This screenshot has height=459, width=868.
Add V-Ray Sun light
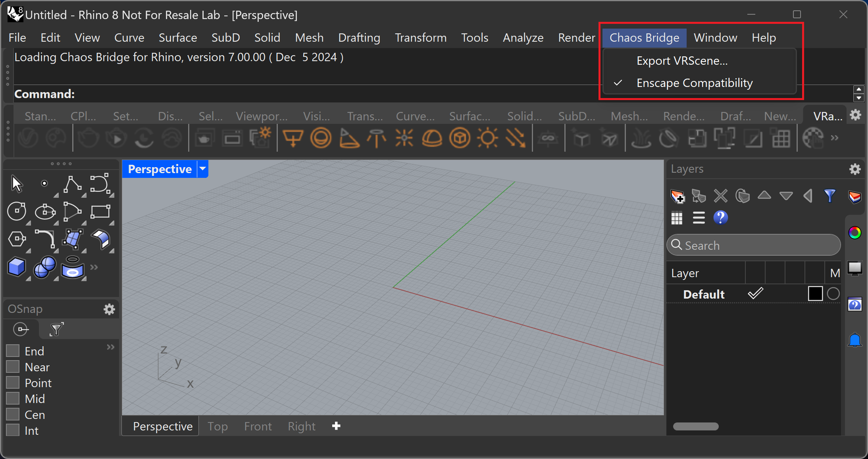[x=487, y=138]
